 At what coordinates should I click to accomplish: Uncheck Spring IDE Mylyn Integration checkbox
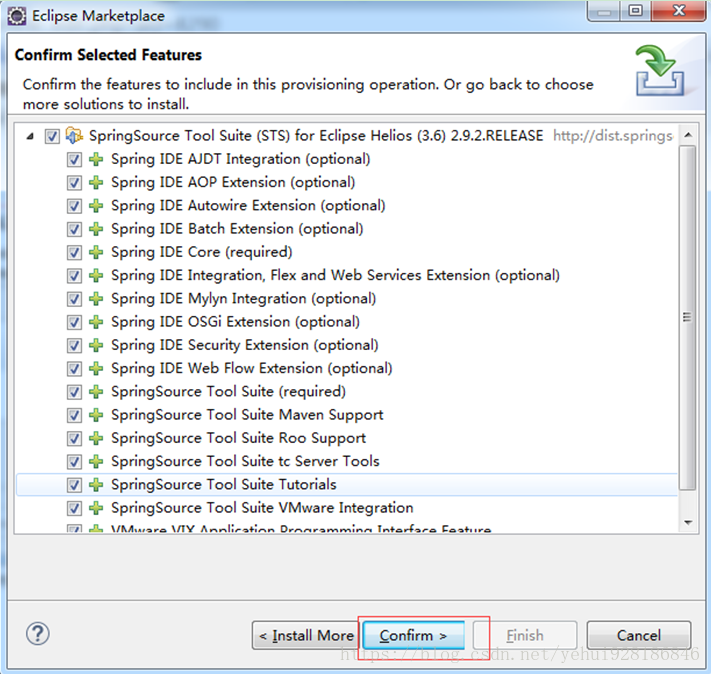coord(74,299)
